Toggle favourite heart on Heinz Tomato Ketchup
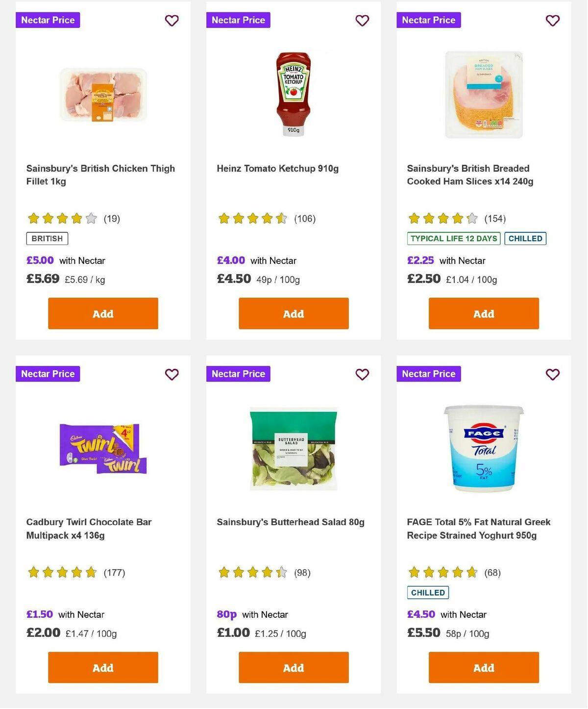Screen dimensions: 588x709 tap(362, 21)
